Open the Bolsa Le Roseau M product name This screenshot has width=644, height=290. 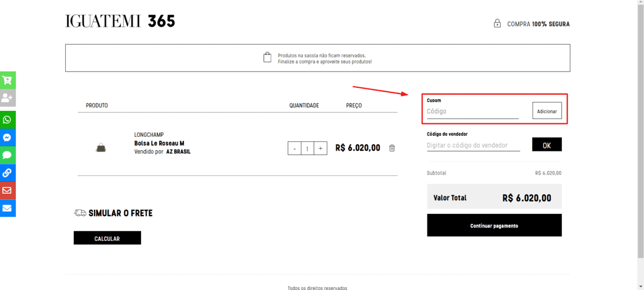[x=159, y=143]
